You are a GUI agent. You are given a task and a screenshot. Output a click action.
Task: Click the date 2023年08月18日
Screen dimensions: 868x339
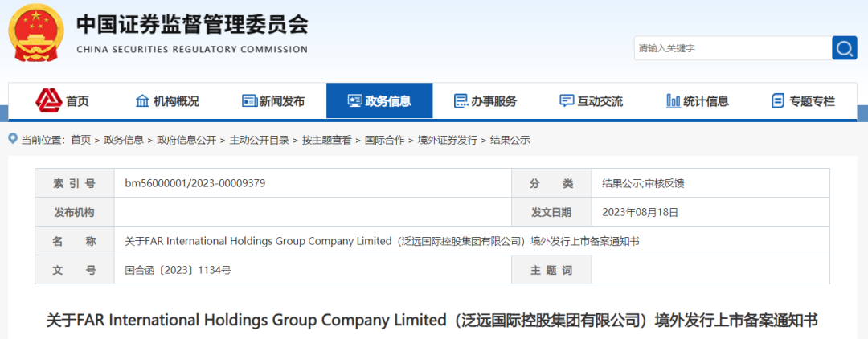click(x=640, y=212)
